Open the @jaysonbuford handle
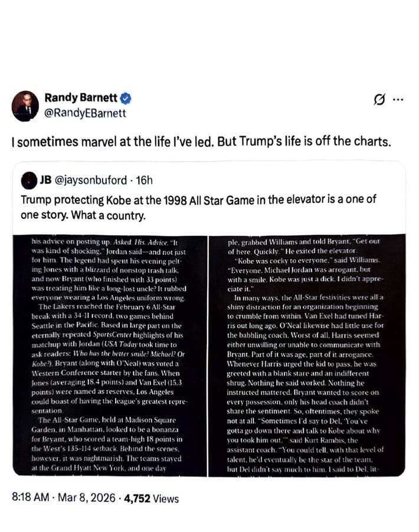 pyautogui.click(x=91, y=180)
